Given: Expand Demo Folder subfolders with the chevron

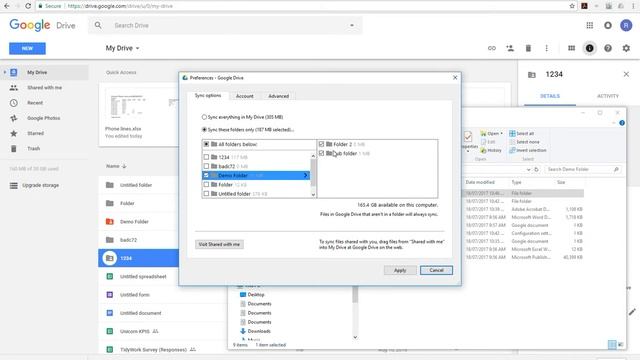Looking at the screenshot, I should tap(305, 176).
